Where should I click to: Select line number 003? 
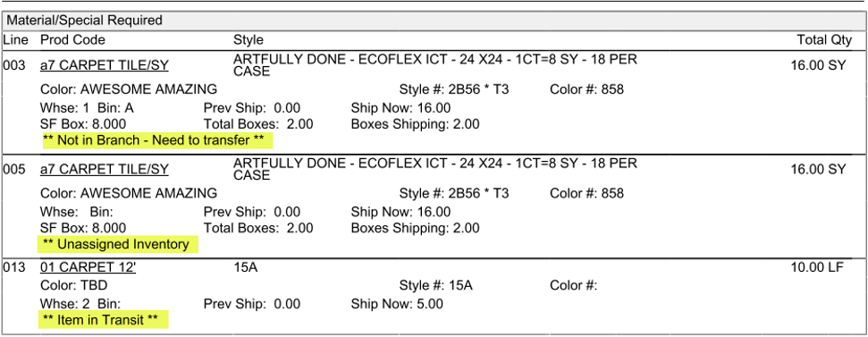14,65
